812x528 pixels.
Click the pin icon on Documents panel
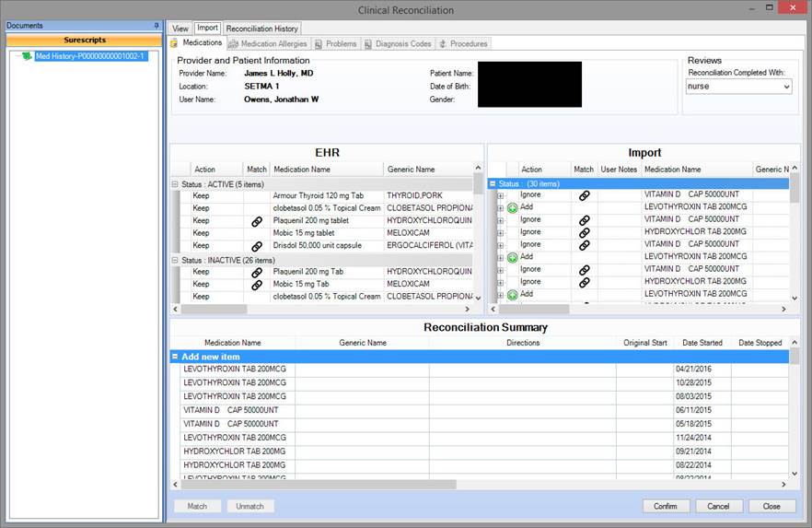156,26
